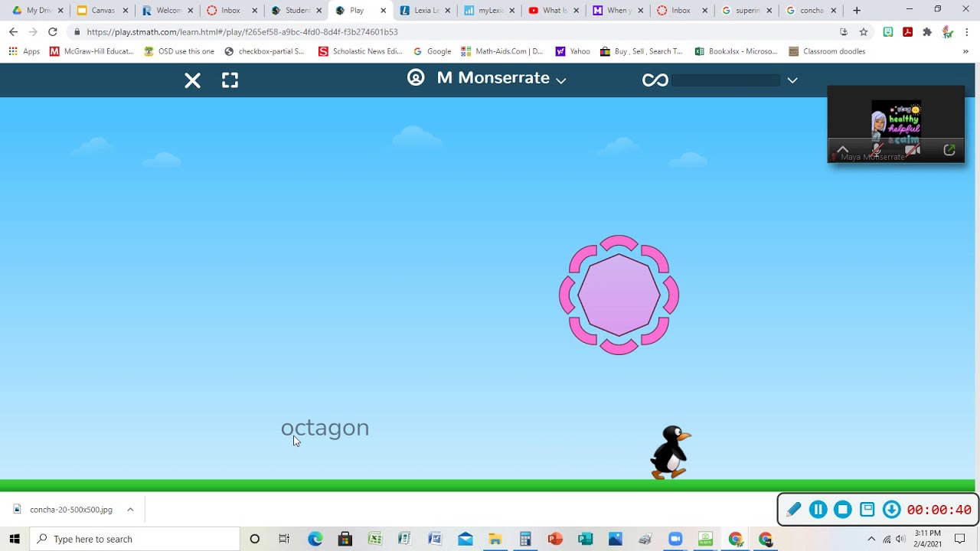Open a new browser tab
The height and width of the screenshot is (551, 980).
tap(857, 11)
